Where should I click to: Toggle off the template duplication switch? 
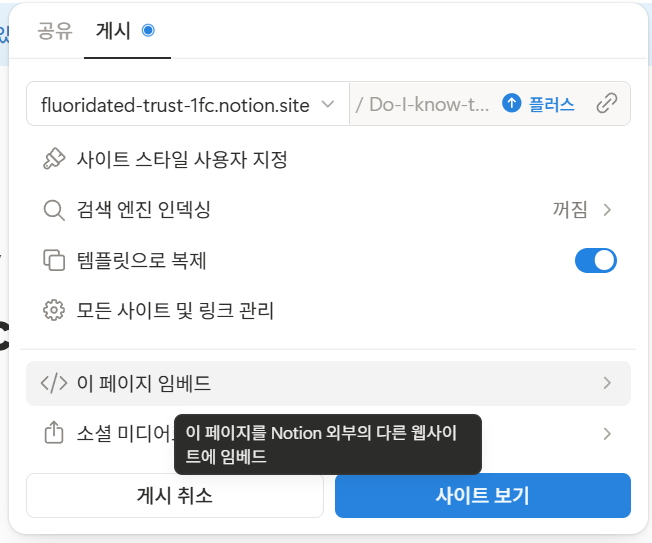coord(595,261)
